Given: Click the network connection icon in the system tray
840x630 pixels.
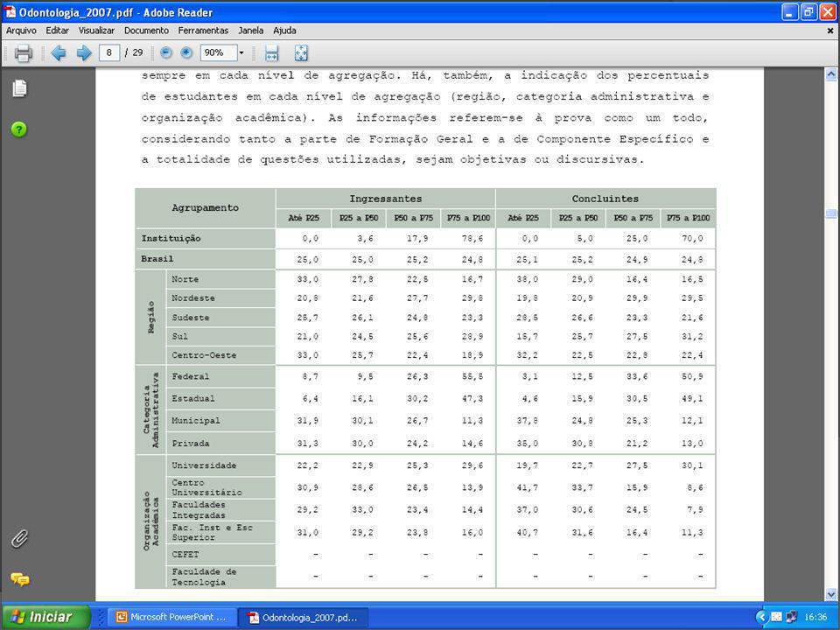Looking at the screenshot, I should [x=791, y=617].
